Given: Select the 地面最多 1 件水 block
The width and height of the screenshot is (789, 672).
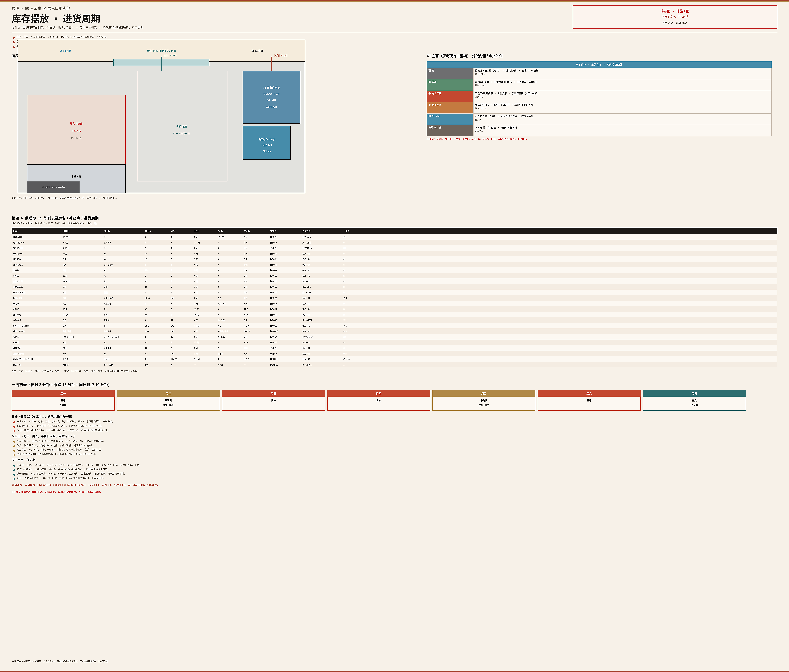Looking at the screenshot, I should 267,143.
